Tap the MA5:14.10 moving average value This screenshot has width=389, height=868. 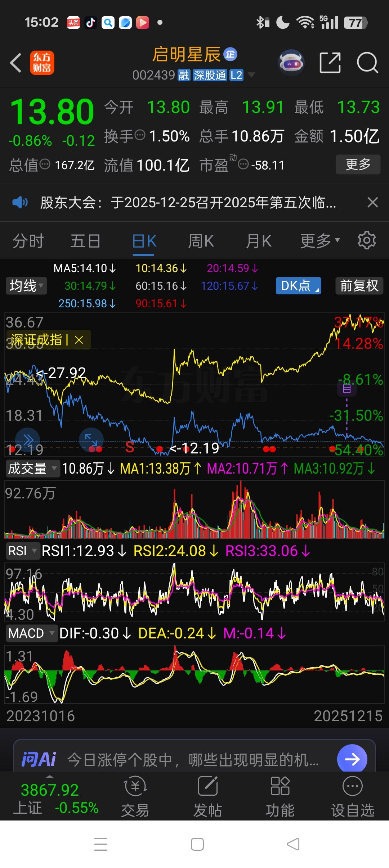(85, 268)
